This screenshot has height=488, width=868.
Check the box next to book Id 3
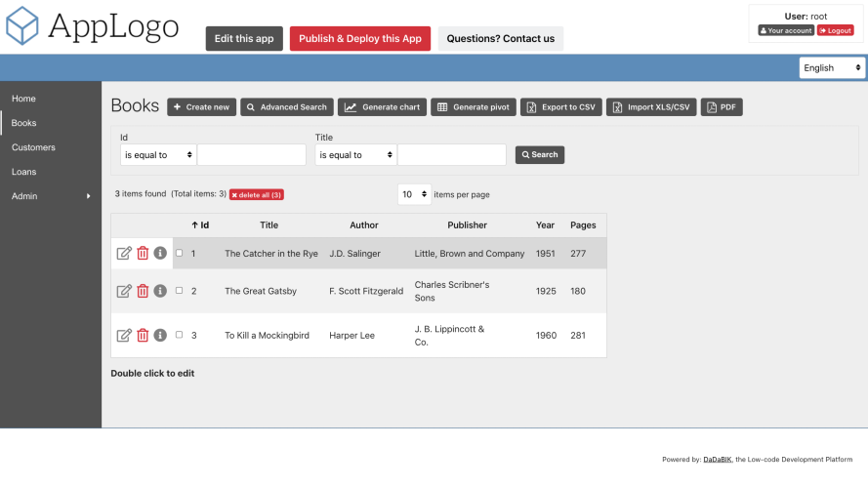coord(179,335)
